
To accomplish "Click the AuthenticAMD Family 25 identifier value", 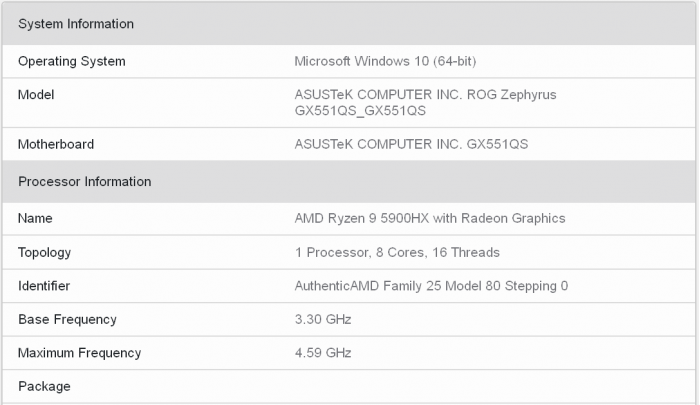I will coord(431,286).
